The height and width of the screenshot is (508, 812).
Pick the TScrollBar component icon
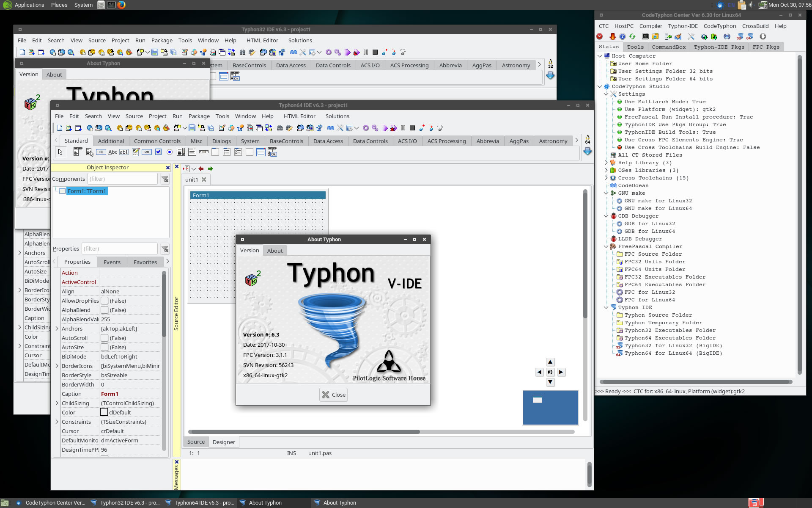tap(204, 152)
